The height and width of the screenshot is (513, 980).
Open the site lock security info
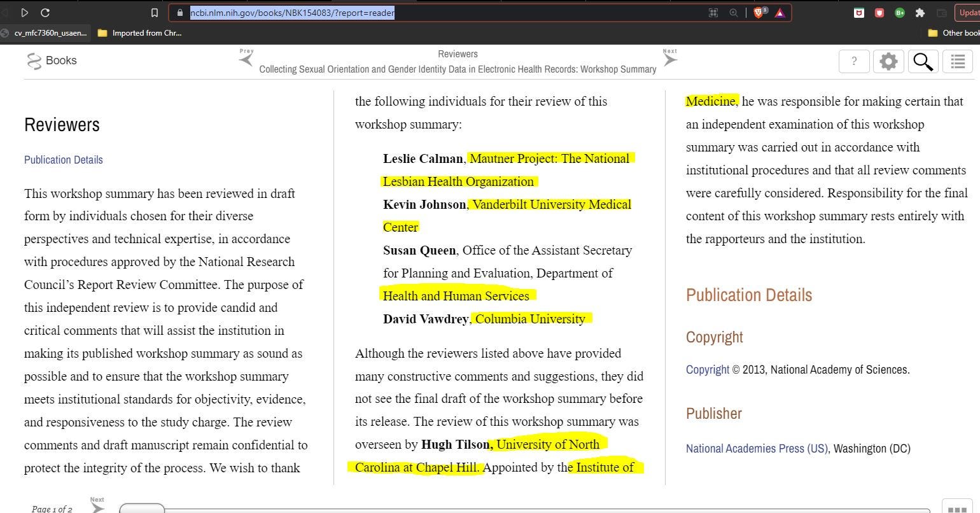[x=180, y=13]
